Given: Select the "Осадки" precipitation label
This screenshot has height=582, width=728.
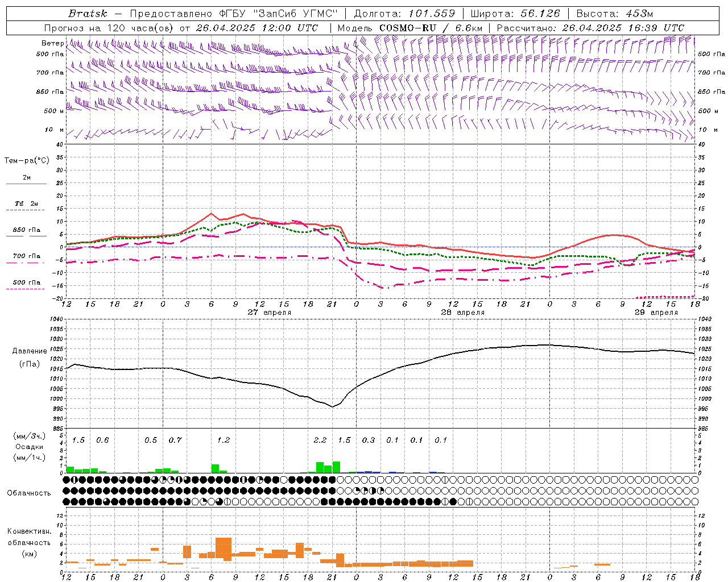Looking at the screenshot, I should [30, 447].
